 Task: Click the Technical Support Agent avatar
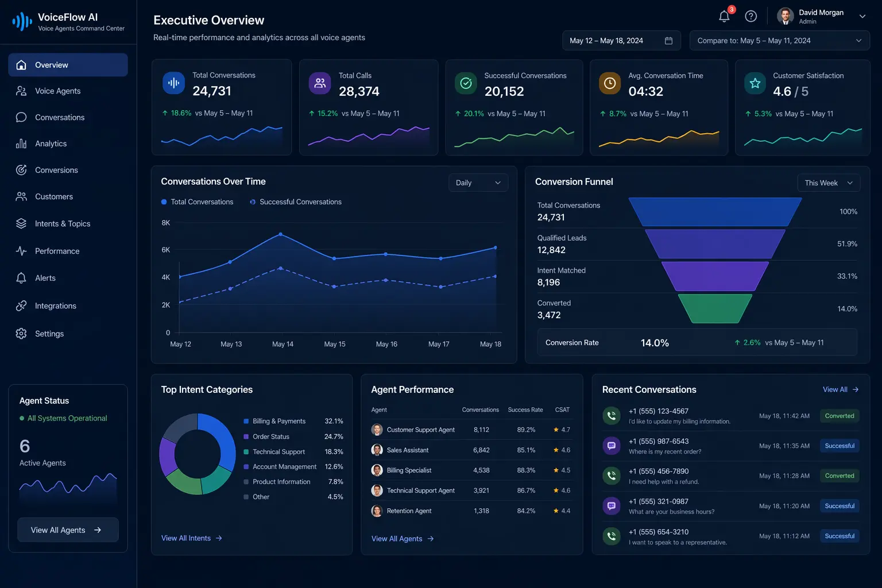click(x=377, y=490)
